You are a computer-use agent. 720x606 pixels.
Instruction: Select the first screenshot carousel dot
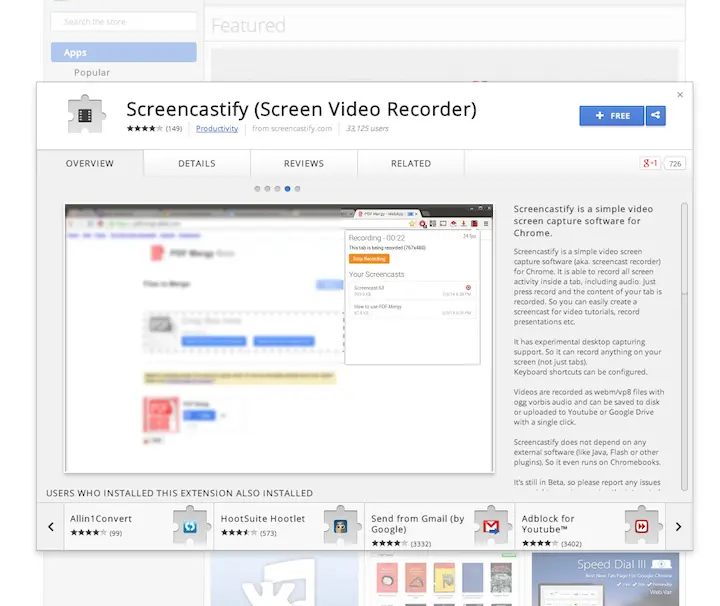pyautogui.click(x=257, y=189)
